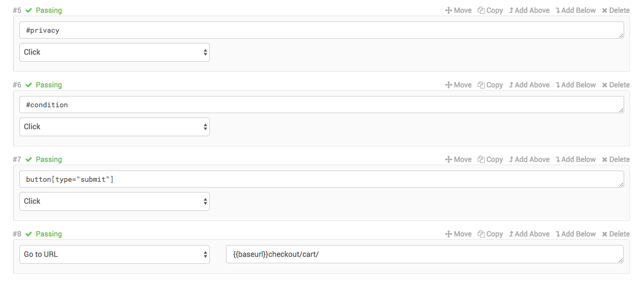Delete step #8
The height and width of the screenshot is (281, 644).
[x=616, y=234]
